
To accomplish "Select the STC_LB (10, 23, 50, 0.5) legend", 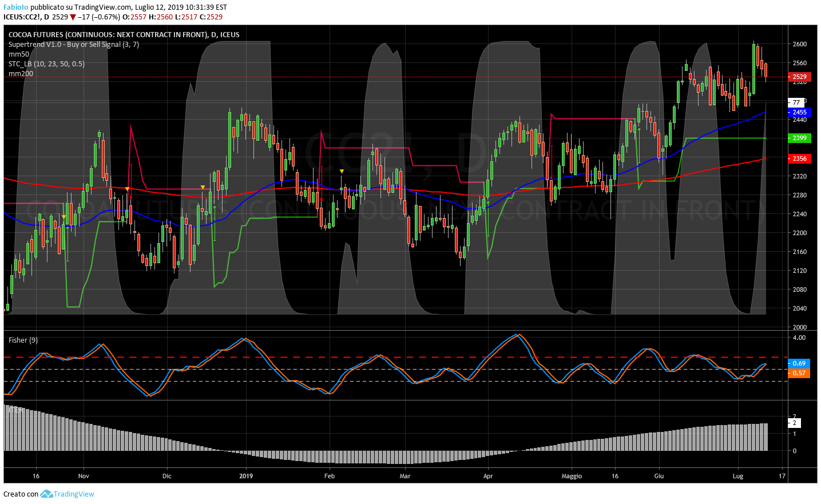I will pos(46,64).
